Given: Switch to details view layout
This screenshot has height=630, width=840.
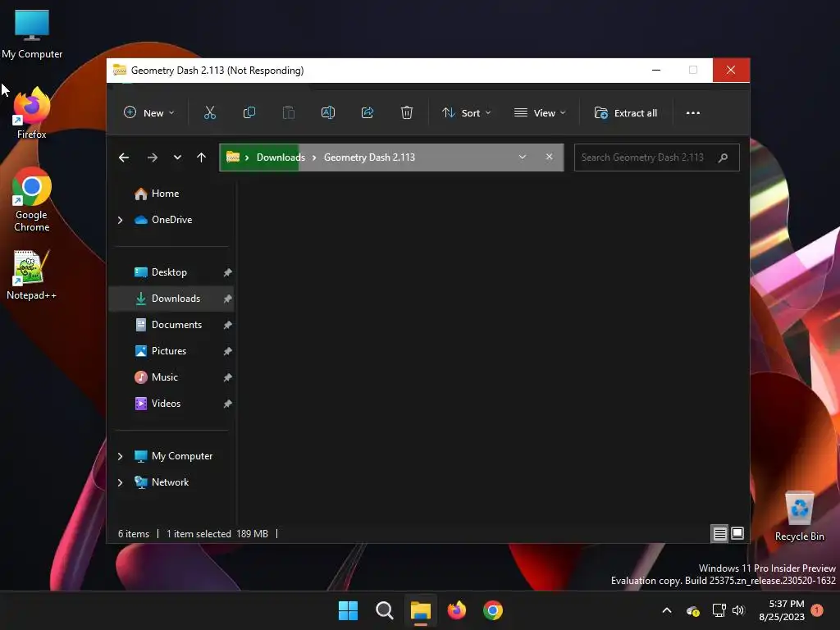Looking at the screenshot, I should 719,533.
